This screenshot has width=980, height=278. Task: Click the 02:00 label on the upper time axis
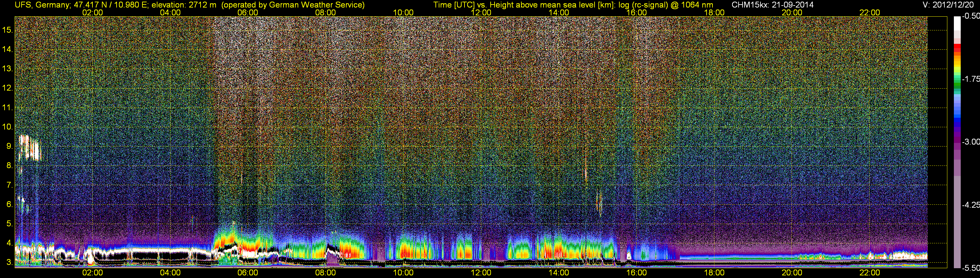pos(92,12)
